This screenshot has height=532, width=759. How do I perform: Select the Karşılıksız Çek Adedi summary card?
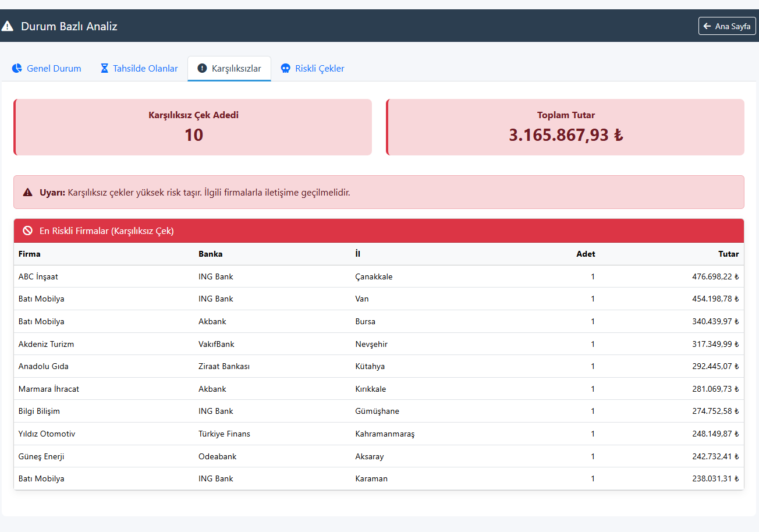193,127
